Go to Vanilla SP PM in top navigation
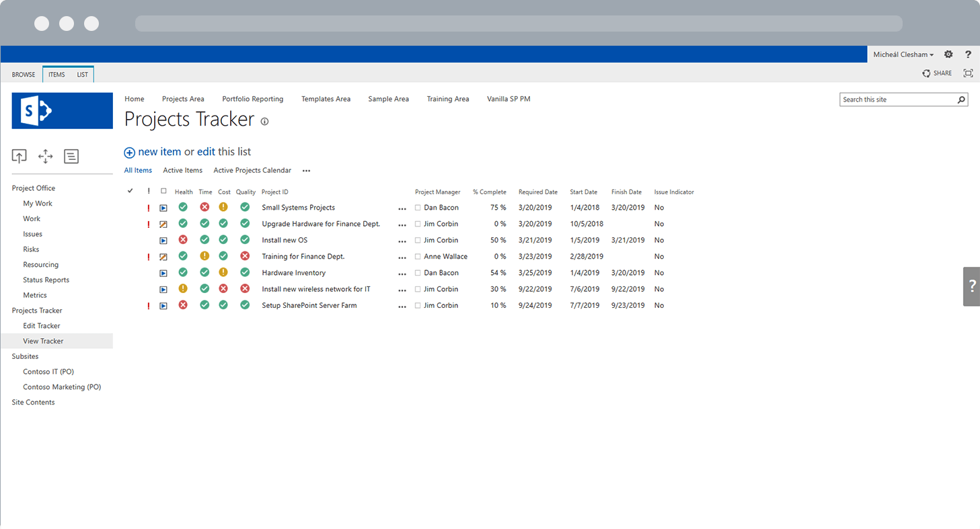Screen dimensions: 980x529 [x=508, y=99]
